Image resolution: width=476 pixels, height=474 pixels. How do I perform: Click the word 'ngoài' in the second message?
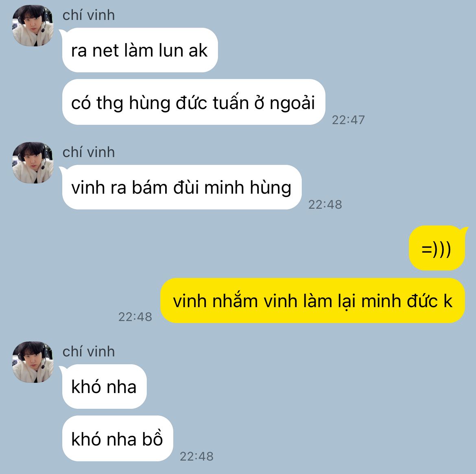click(x=292, y=103)
